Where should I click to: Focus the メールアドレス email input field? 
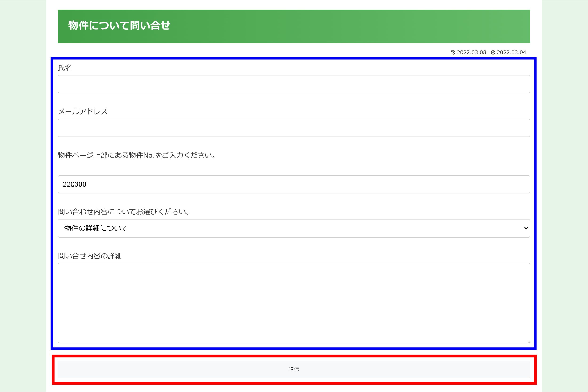coord(294,128)
